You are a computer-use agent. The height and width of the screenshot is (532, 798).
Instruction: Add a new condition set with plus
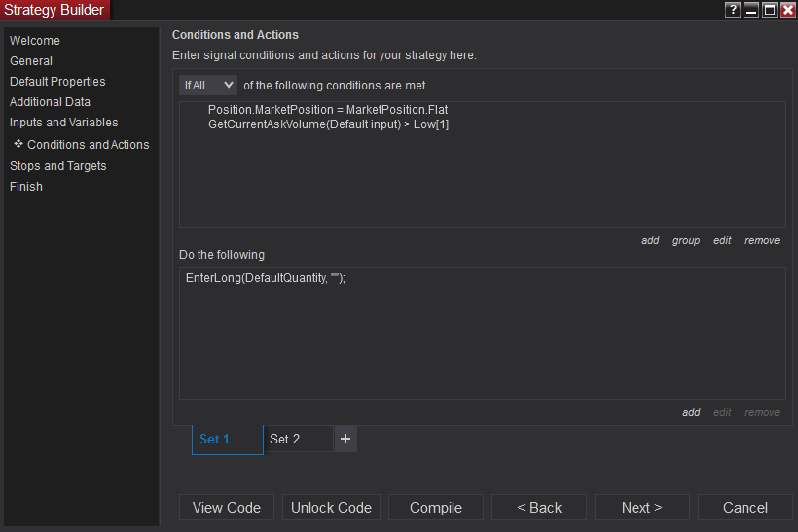coord(345,439)
